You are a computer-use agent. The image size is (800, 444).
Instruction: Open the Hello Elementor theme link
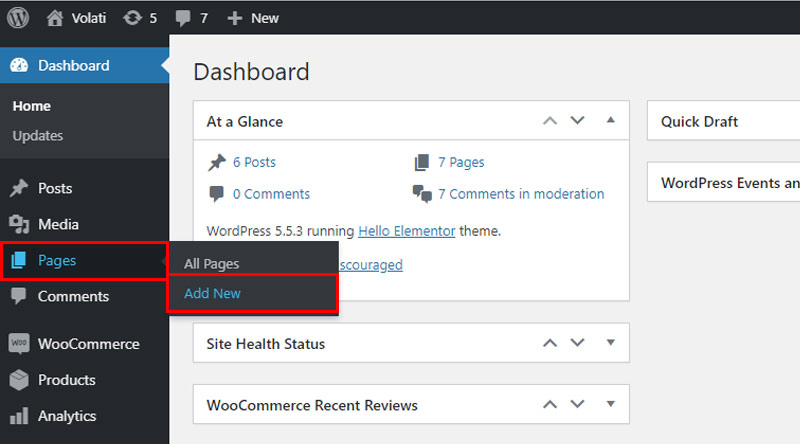tap(407, 231)
